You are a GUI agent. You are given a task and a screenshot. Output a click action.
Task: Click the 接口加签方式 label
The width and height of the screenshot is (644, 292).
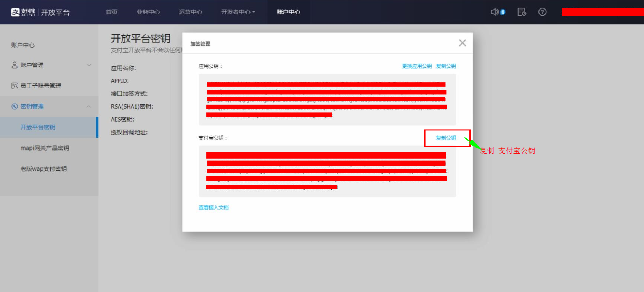[129, 94]
